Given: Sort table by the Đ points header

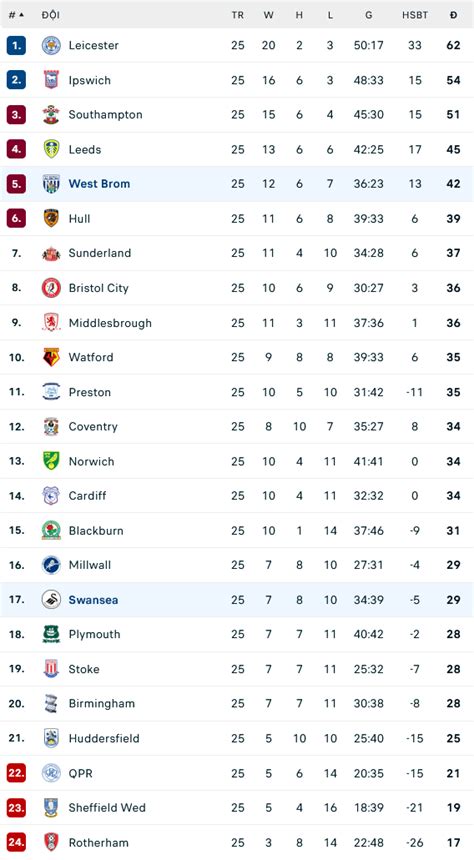Looking at the screenshot, I should point(453,15).
